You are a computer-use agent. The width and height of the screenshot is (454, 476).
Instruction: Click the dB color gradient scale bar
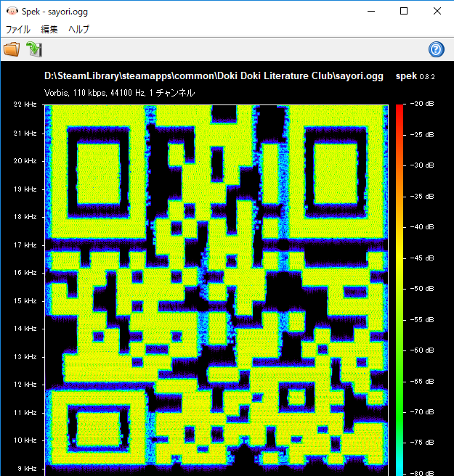(x=400, y=290)
